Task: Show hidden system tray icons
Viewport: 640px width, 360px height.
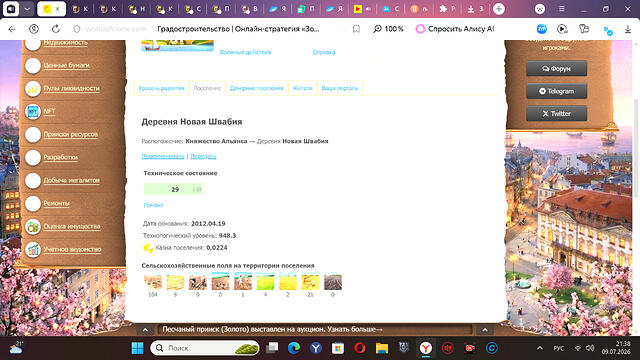Action: pyautogui.click(x=540, y=348)
